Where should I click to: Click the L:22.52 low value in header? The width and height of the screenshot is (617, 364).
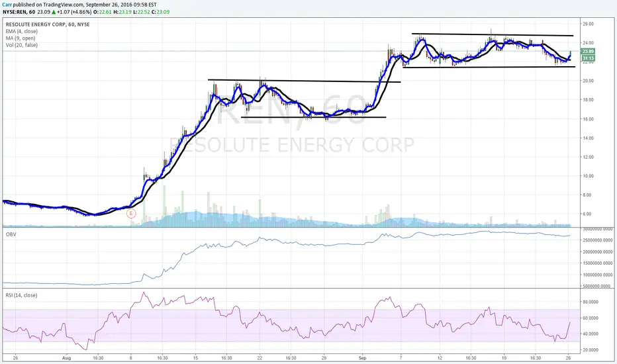tap(142, 12)
